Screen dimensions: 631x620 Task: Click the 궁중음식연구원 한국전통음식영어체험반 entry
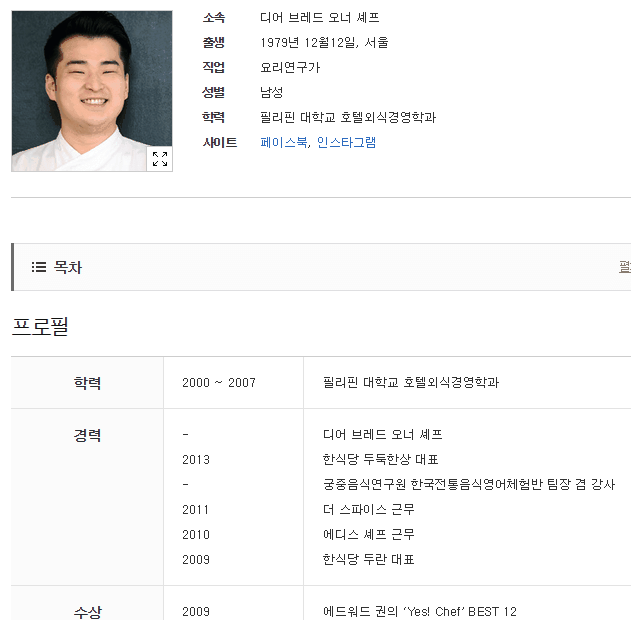tap(469, 484)
